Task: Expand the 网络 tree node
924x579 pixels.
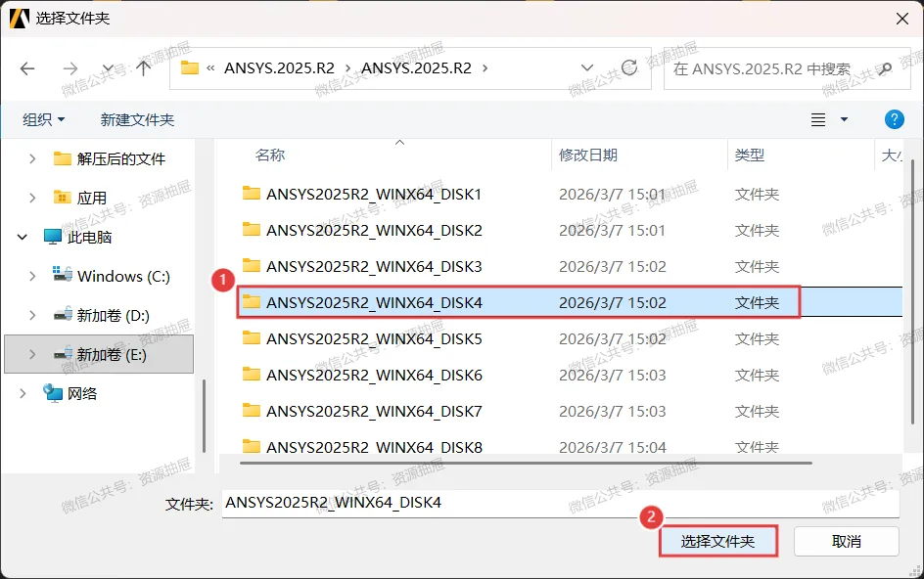Action: 23,393
